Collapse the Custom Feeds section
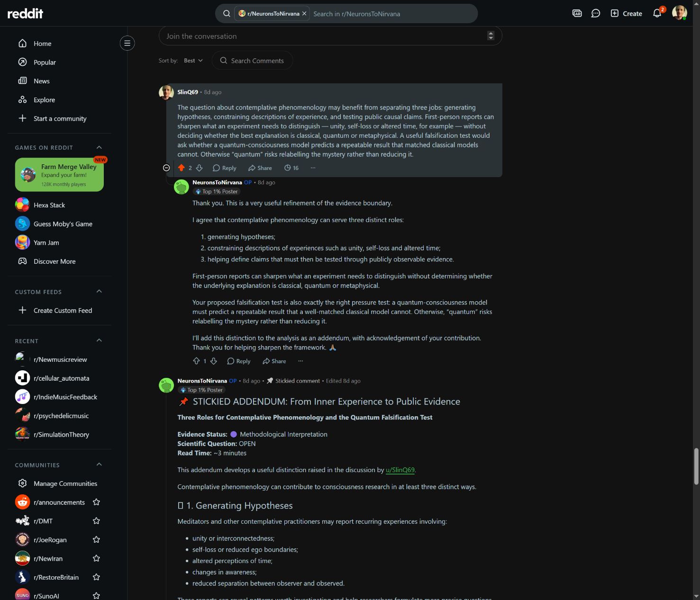The image size is (700, 600). [99, 291]
